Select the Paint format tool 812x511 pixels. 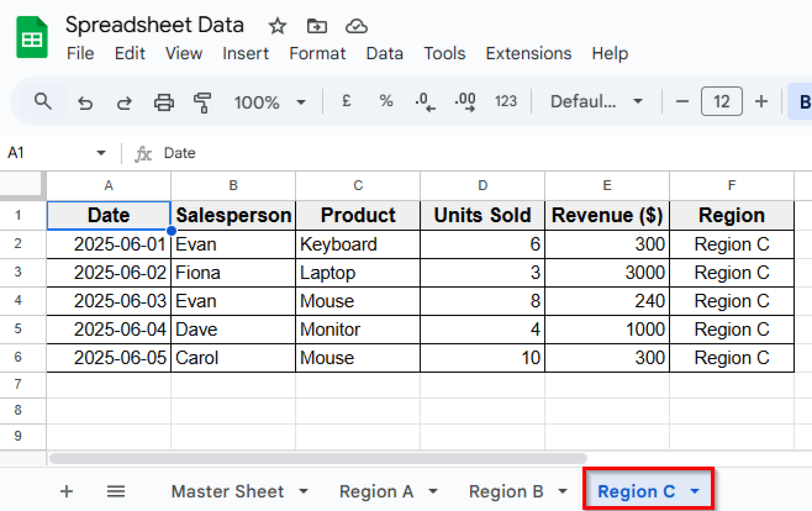[x=203, y=102]
